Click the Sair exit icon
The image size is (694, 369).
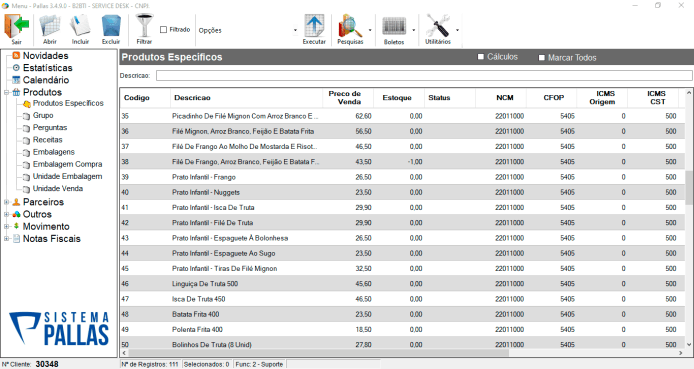coord(16,27)
